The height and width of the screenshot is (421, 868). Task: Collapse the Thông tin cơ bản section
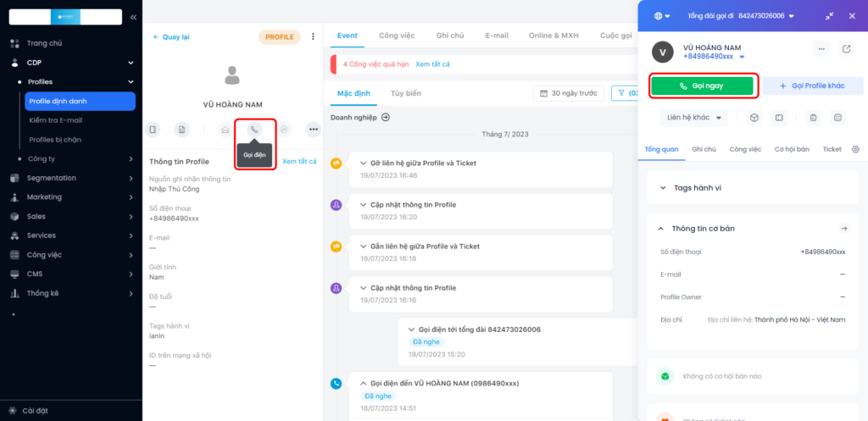coord(661,229)
